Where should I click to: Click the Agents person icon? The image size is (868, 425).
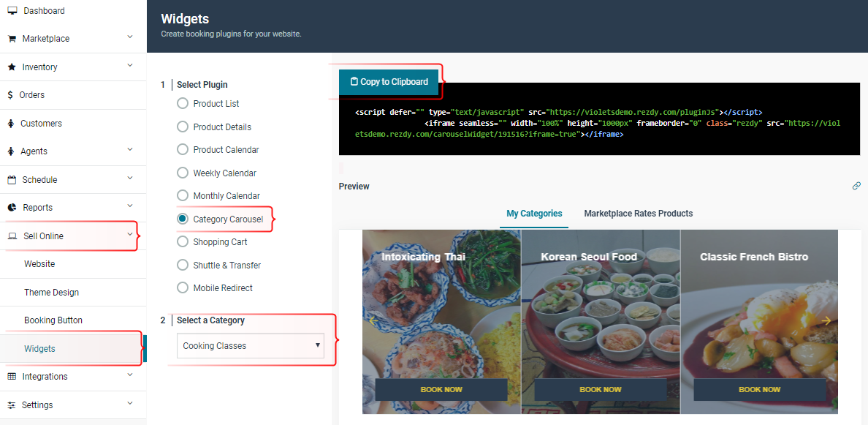coord(10,151)
